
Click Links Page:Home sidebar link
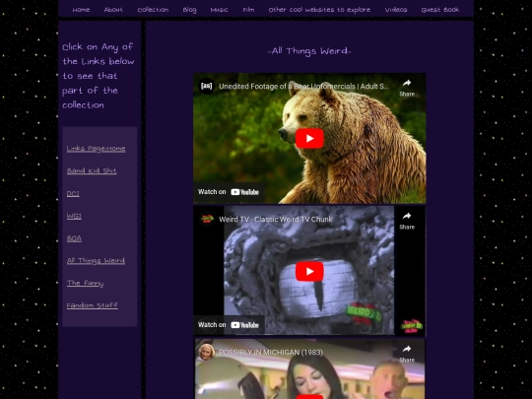[x=96, y=149]
